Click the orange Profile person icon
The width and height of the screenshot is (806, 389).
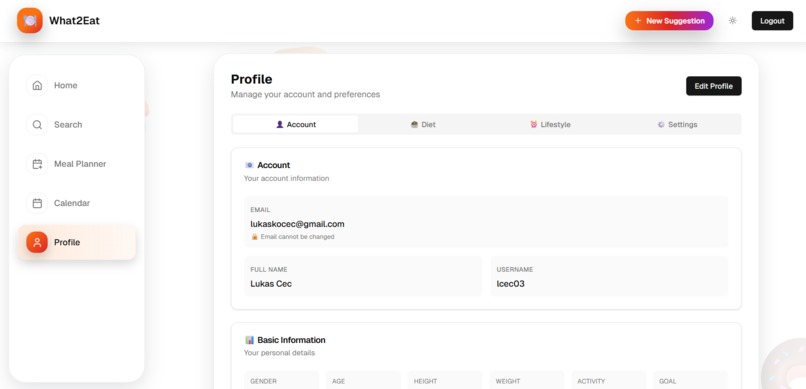[x=37, y=242]
